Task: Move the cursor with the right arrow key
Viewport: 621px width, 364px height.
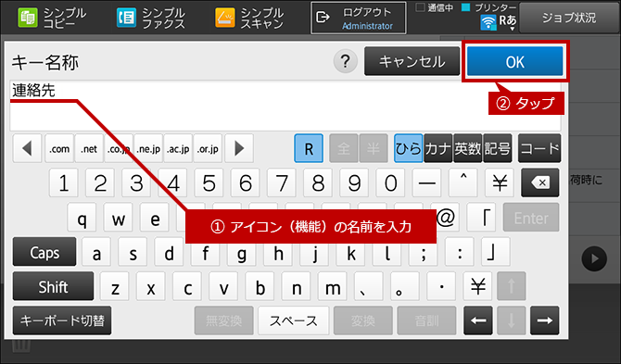Action: pyautogui.click(x=545, y=320)
